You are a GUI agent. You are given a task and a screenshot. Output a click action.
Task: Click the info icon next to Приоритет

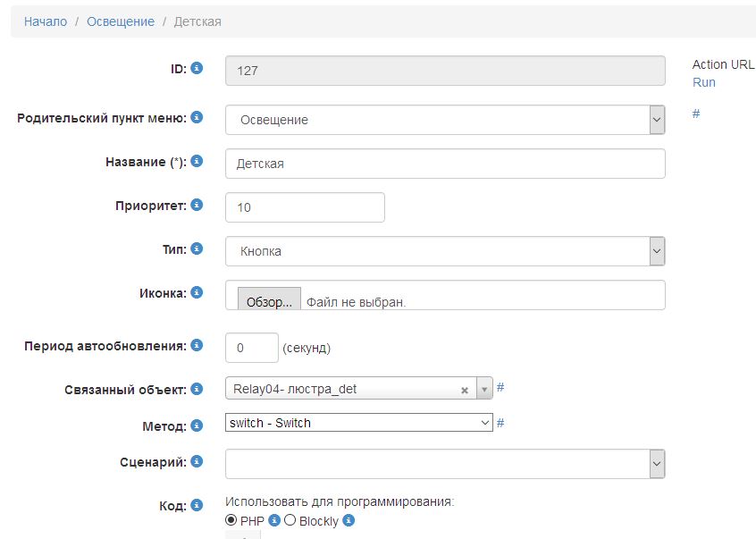[197, 206]
